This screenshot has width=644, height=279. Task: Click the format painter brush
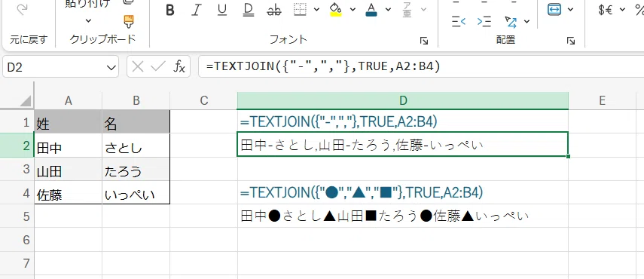tap(129, 21)
